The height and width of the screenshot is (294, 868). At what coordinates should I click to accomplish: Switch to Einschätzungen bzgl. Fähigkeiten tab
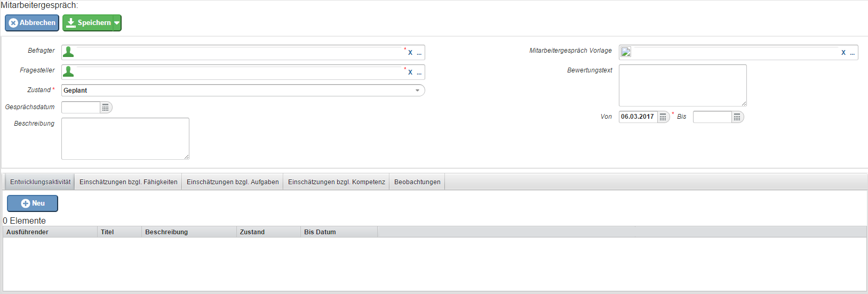(x=128, y=182)
